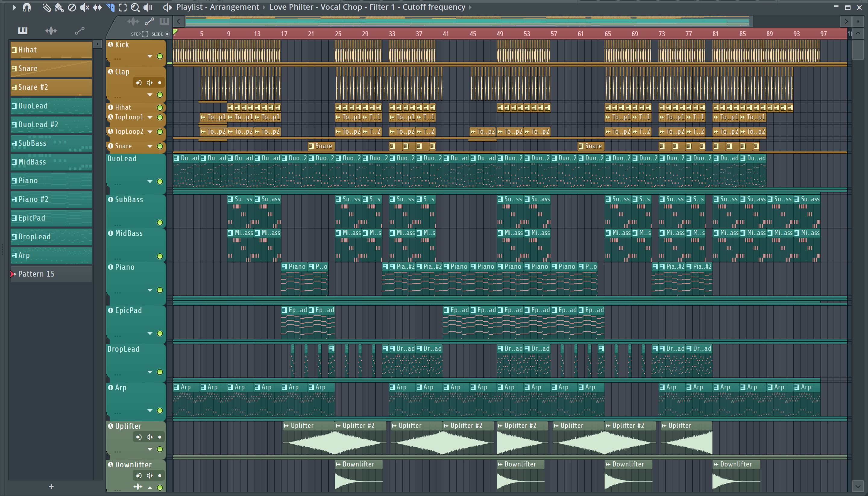This screenshot has height=496, width=868.
Task: Click the input icon on Downlifter track
Action: click(139, 476)
